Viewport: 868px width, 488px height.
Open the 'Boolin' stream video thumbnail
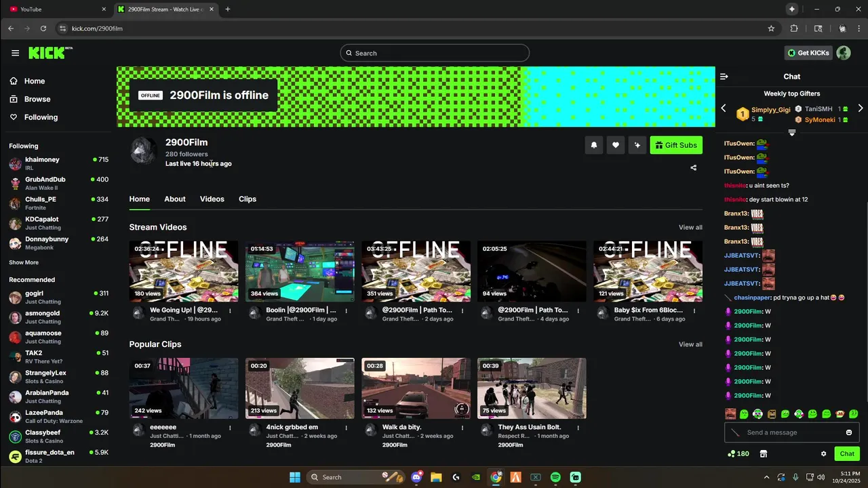(300, 271)
